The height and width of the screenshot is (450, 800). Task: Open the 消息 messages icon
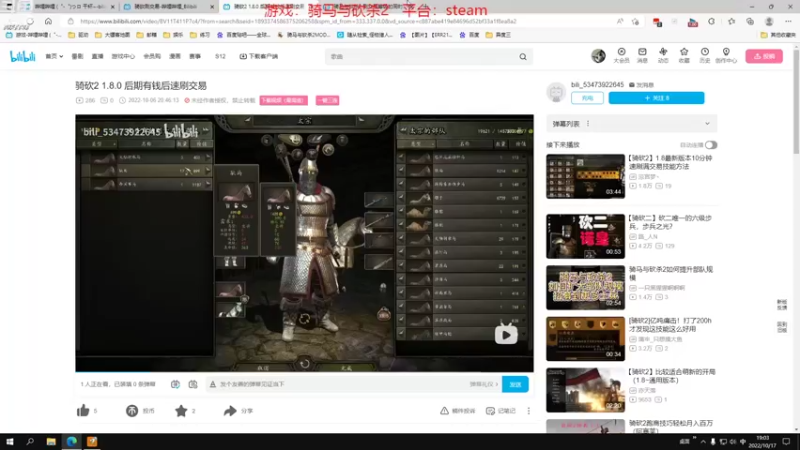click(642, 55)
